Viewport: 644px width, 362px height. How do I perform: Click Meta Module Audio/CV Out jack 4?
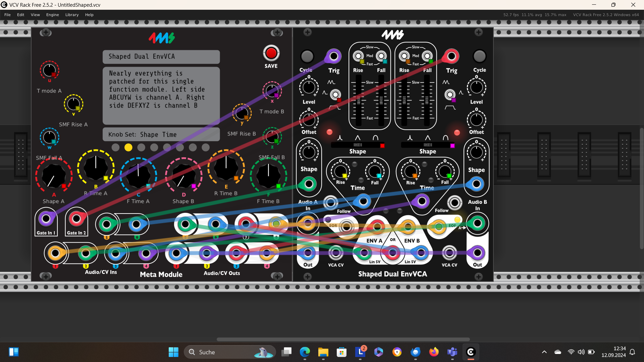tap(267, 253)
